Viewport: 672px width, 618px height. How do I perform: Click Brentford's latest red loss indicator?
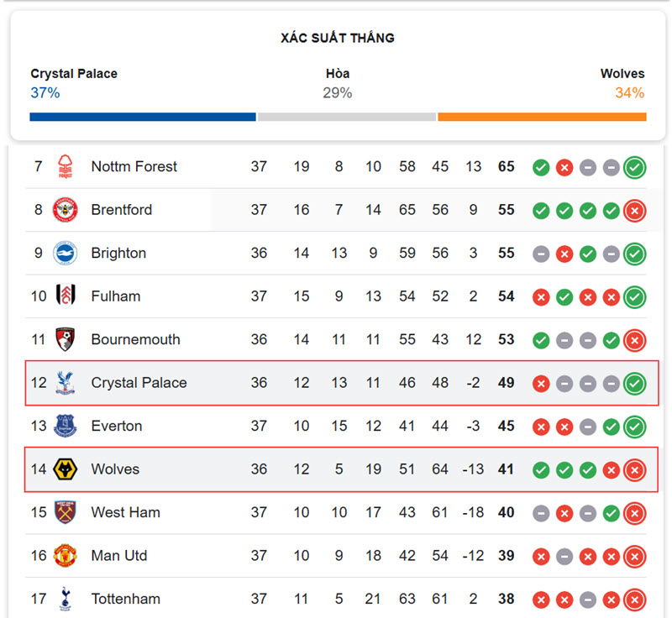[635, 211]
